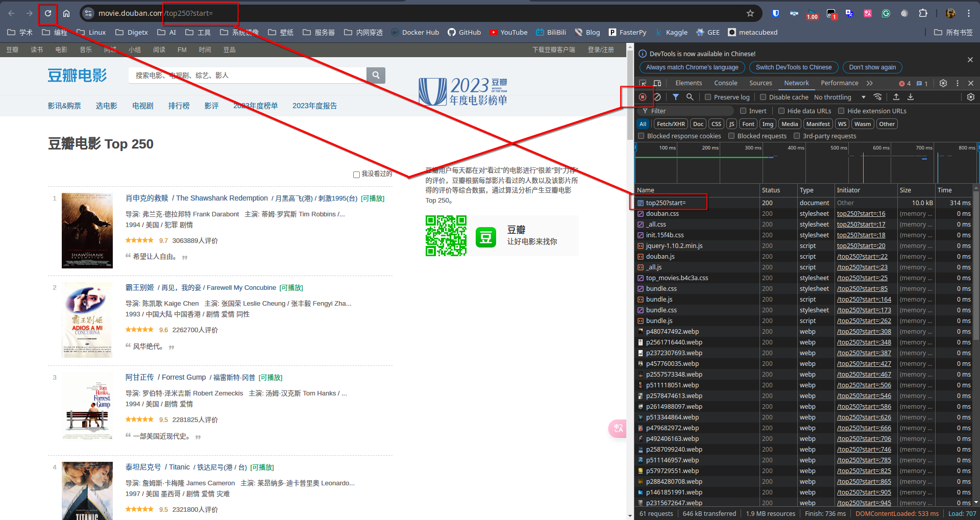This screenshot has width=980, height=520.
Task: Tick the 我没看过的 checkbox
Action: tap(357, 175)
